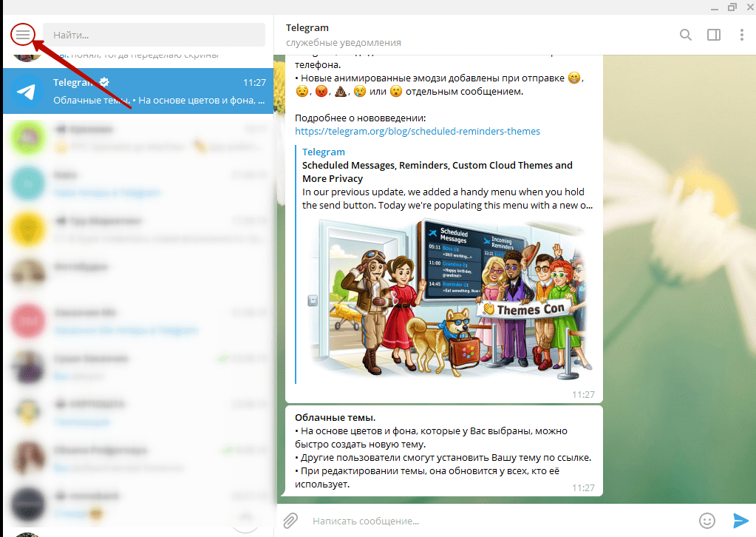Click the search field labeled Найти
756x537 pixels.
[x=154, y=35]
